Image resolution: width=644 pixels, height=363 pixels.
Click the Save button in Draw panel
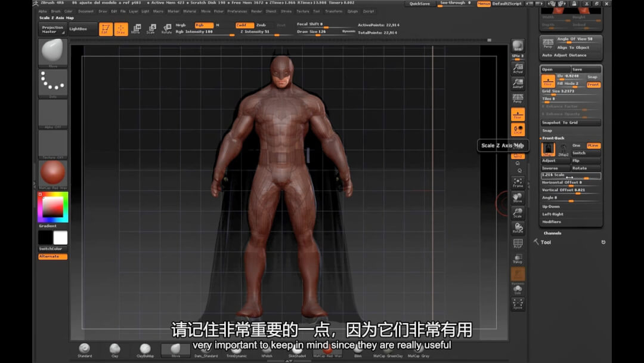click(587, 69)
